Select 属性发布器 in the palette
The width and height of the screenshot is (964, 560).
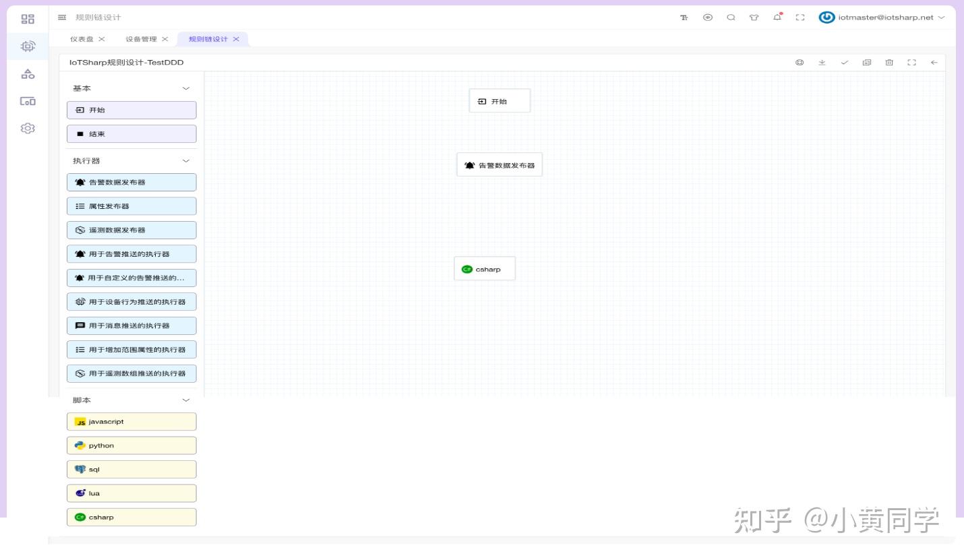click(131, 206)
